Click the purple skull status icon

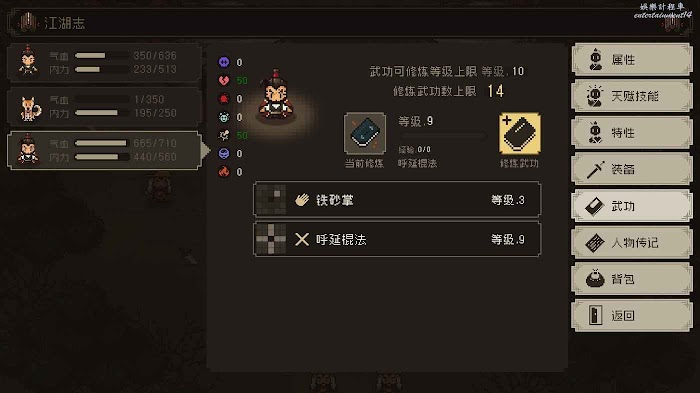coord(224,62)
